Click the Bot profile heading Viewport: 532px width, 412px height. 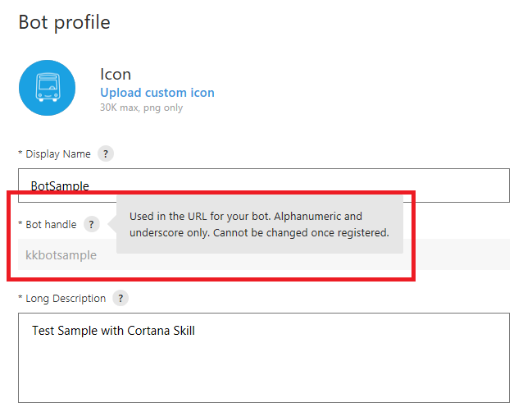[64, 22]
